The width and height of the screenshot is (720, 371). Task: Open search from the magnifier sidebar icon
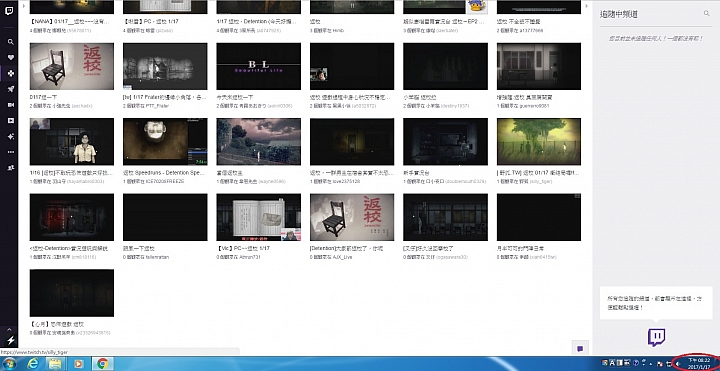11,42
